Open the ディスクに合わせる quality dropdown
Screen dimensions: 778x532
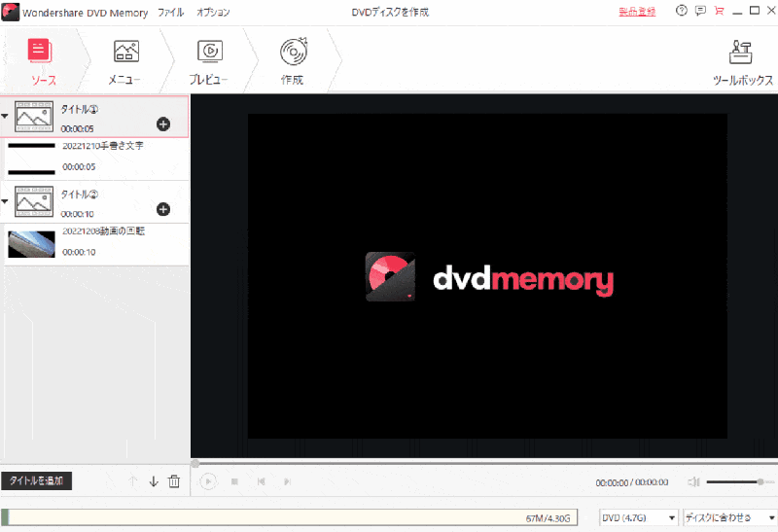coord(730,517)
